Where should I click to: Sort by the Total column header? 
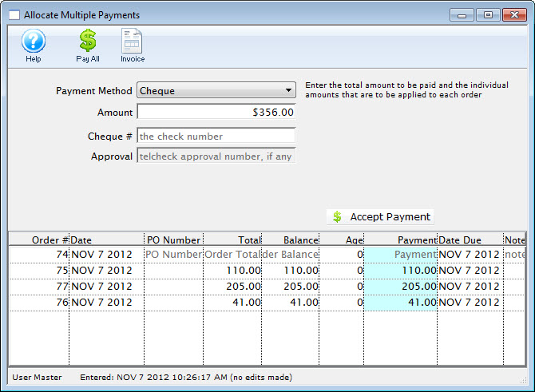(x=232, y=240)
